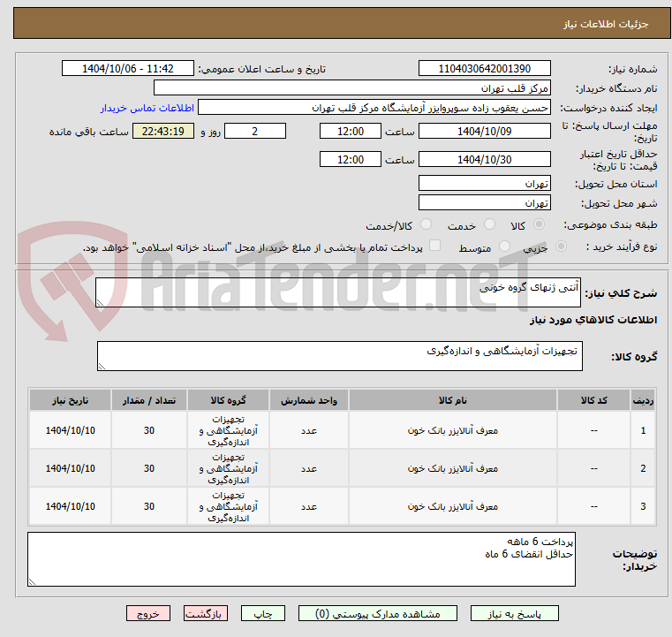Click the announcement date field 1404/10/06 - 11:42
This screenshot has height=637, width=672.
tap(128, 69)
